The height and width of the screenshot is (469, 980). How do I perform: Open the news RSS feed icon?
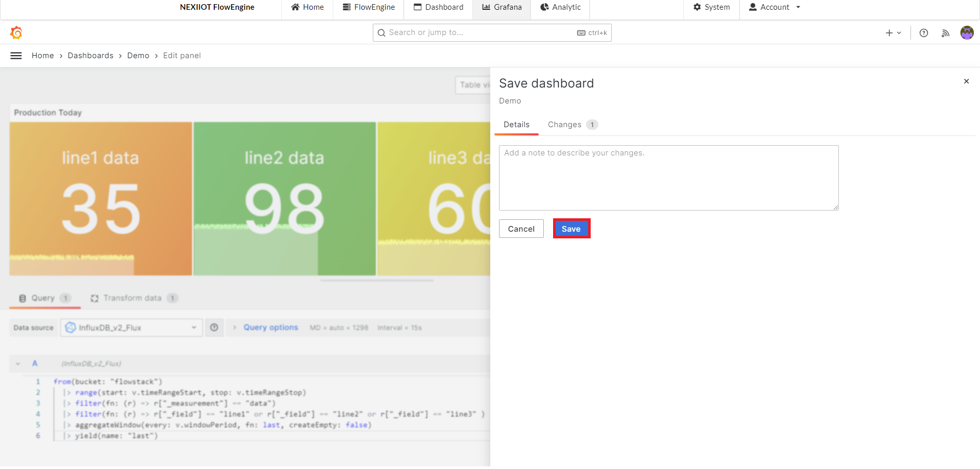pos(945,33)
